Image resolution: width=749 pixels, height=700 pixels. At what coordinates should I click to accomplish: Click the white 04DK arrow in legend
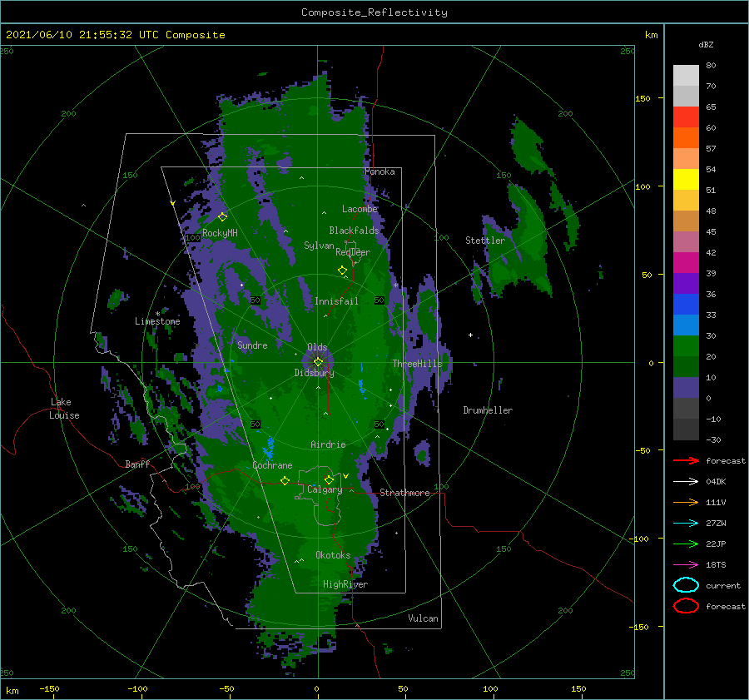686,482
